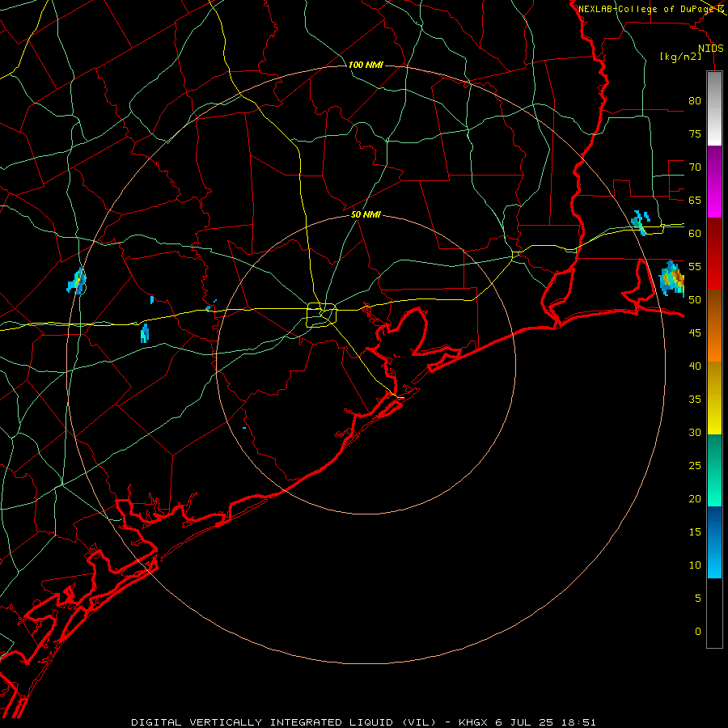Select the orange-brown segment of the color bar
Viewport: 728px width, 728px height.
714,325
